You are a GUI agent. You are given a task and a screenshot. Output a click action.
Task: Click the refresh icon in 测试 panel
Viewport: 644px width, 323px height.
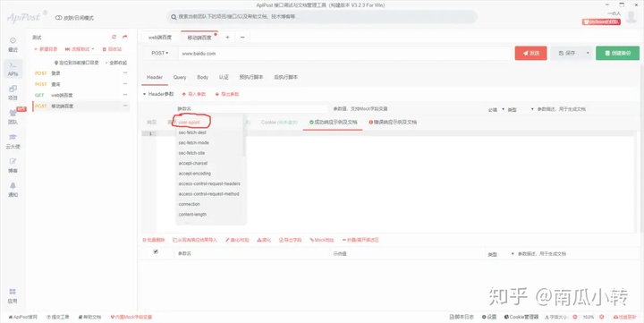(x=114, y=37)
